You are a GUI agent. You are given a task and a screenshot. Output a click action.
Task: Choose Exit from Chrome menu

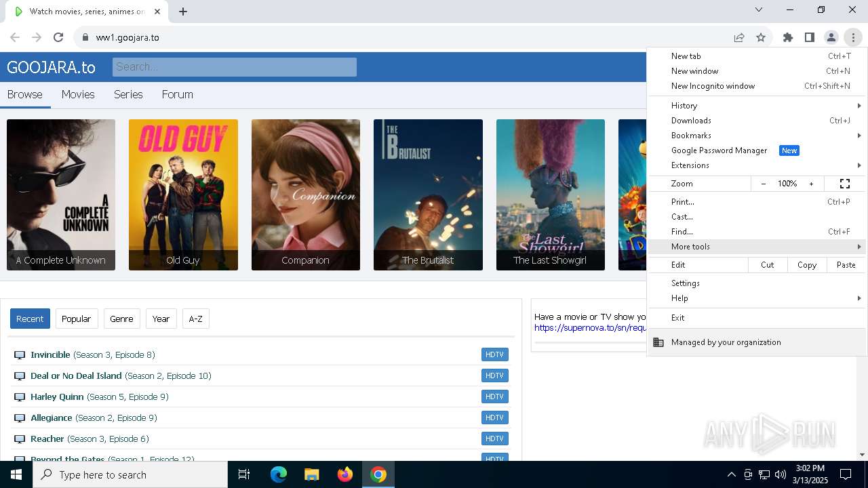pos(757,318)
